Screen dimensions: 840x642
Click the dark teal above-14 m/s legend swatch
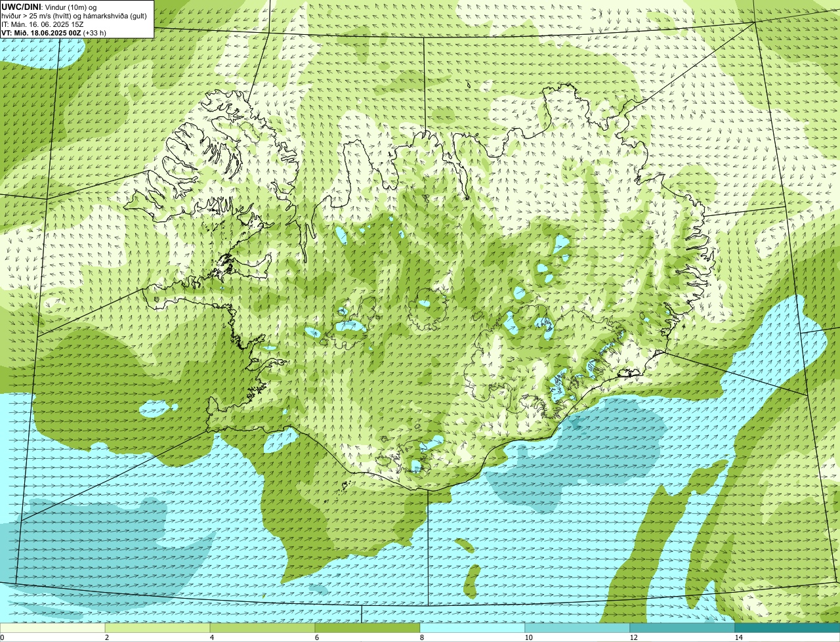tap(787, 628)
